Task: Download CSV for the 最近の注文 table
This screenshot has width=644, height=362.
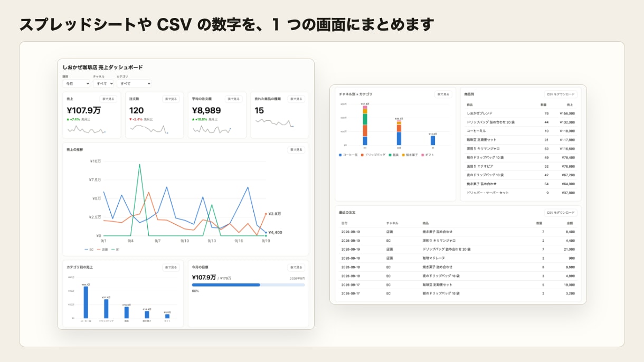Action: coord(561,213)
